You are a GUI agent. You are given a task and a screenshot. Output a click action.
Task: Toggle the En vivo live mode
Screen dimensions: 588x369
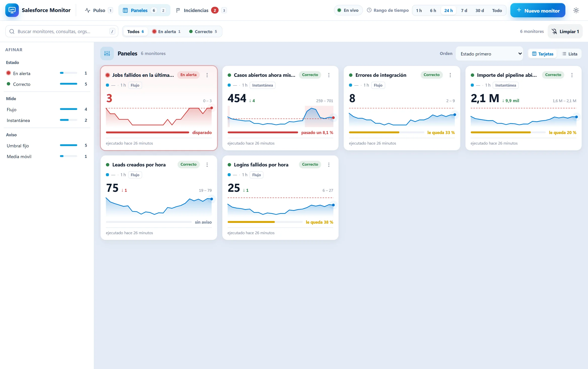click(348, 10)
